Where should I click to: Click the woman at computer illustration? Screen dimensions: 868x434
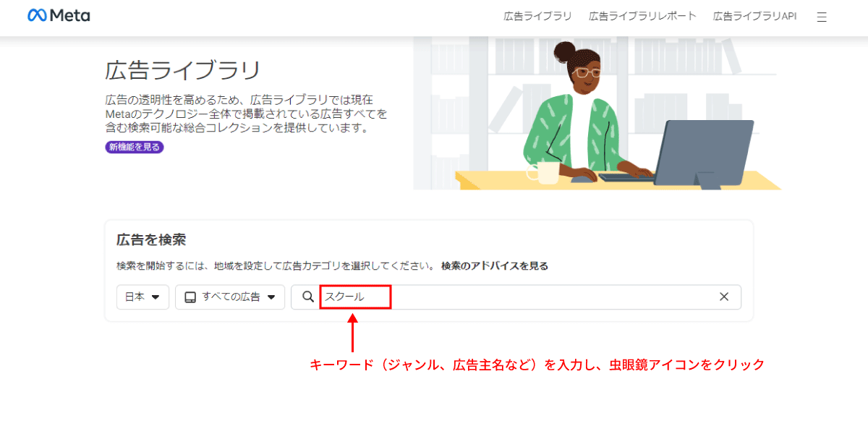pyautogui.click(x=597, y=113)
